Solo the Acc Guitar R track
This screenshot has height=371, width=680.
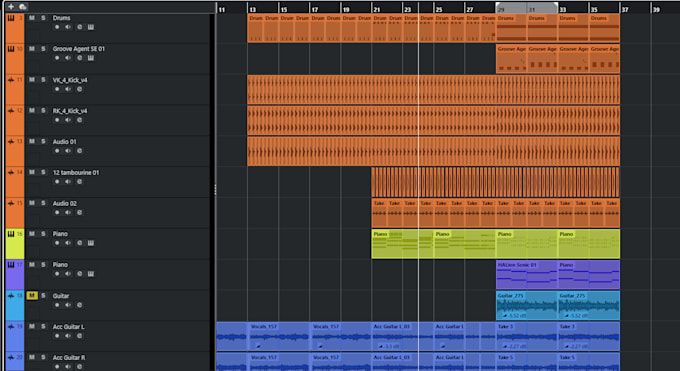pos(43,357)
